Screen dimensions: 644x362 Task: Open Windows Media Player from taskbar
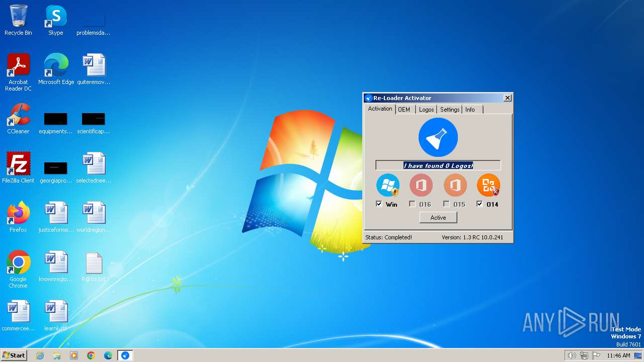click(x=74, y=355)
